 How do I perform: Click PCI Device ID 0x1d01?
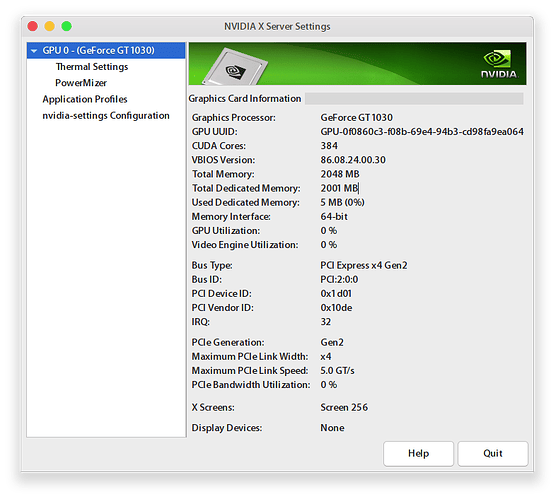tap(336, 294)
